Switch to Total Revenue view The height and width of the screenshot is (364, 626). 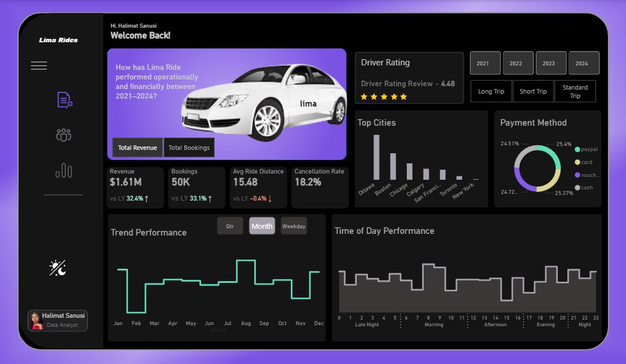[x=137, y=148]
